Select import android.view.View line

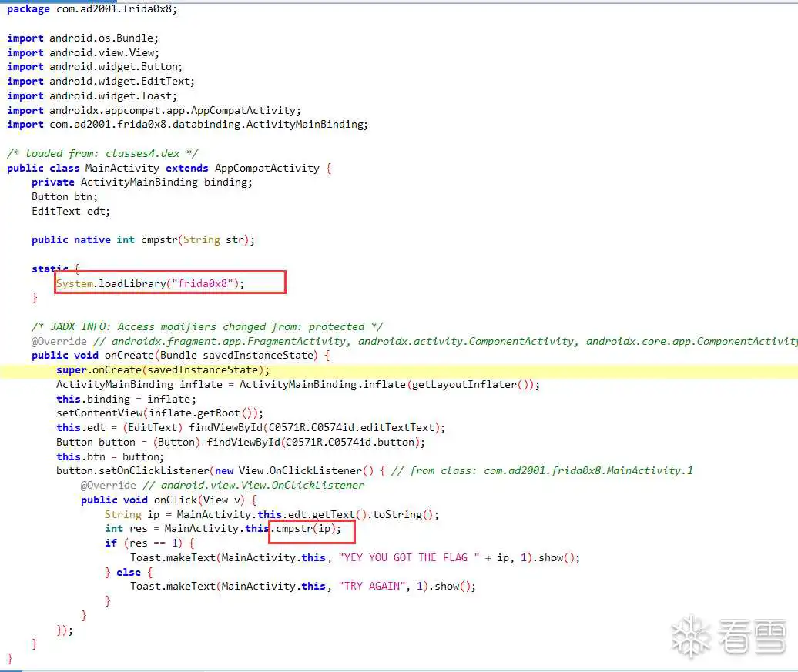83,52
